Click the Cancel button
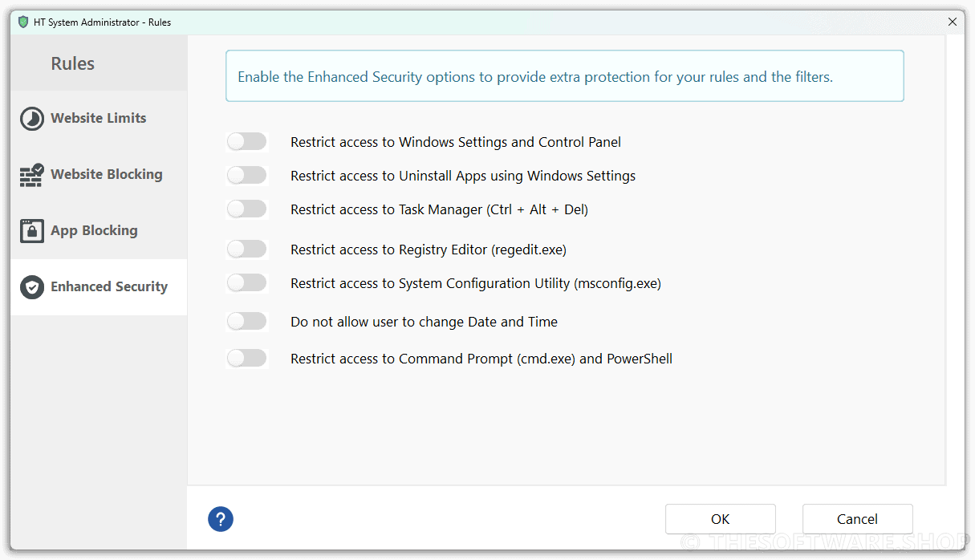 pos(858,519)
